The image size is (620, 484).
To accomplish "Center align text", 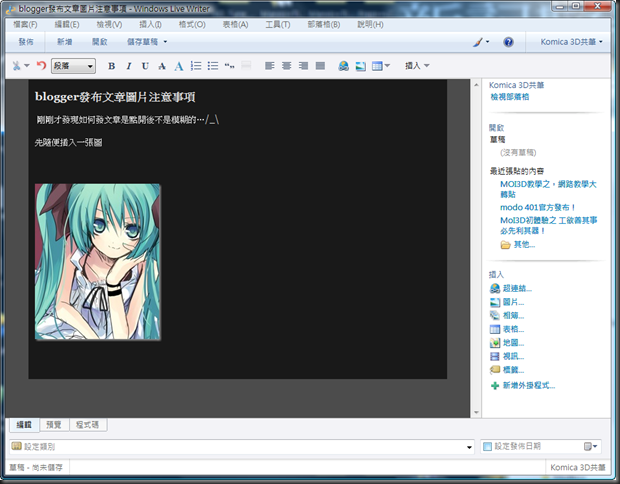I will pos(286,66).
